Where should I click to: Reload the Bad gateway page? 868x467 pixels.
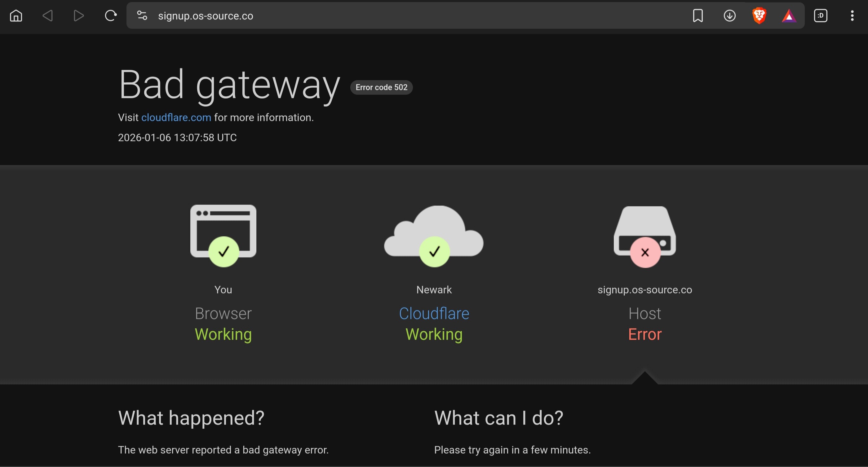(111, 15)
